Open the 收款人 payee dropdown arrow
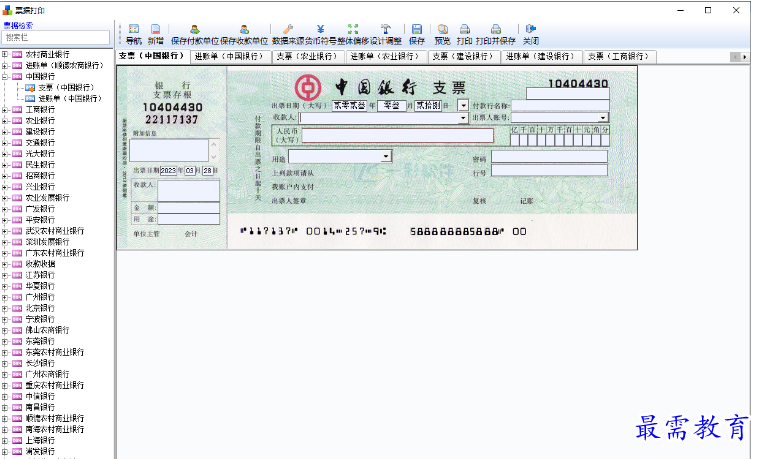 pyautogui.click(x=463, y=118)
